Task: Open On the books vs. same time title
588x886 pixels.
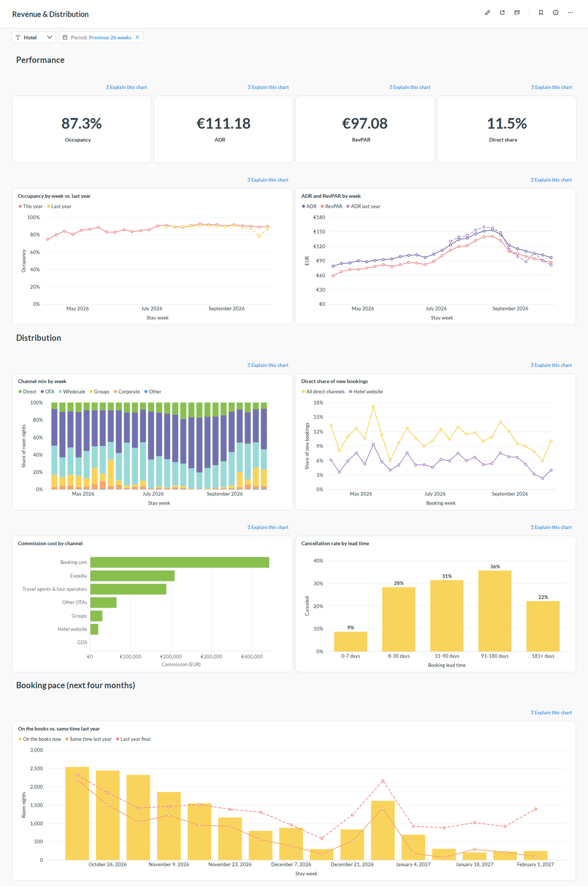Action: click(x=59, y=729)
